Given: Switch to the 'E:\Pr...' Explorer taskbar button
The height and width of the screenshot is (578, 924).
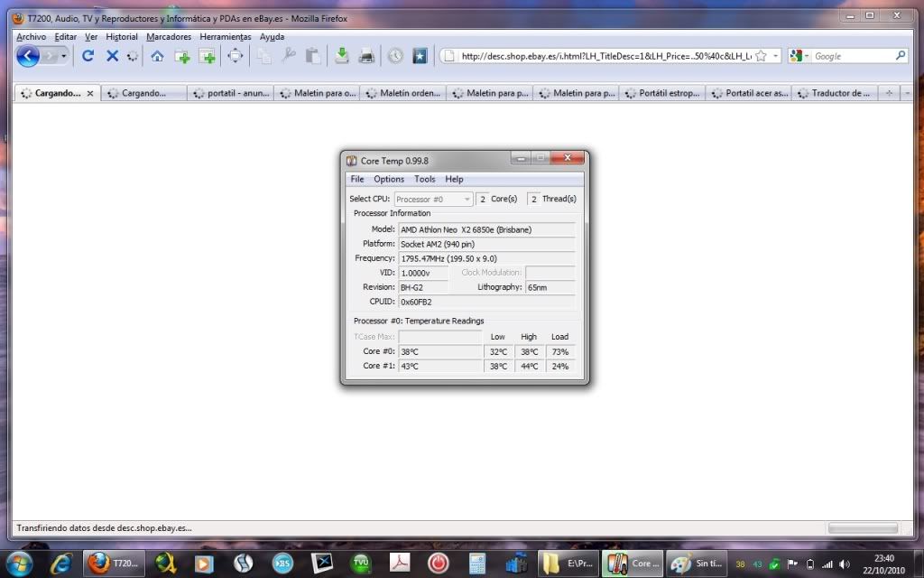Looking at the screenshot, I should point(568,564).
